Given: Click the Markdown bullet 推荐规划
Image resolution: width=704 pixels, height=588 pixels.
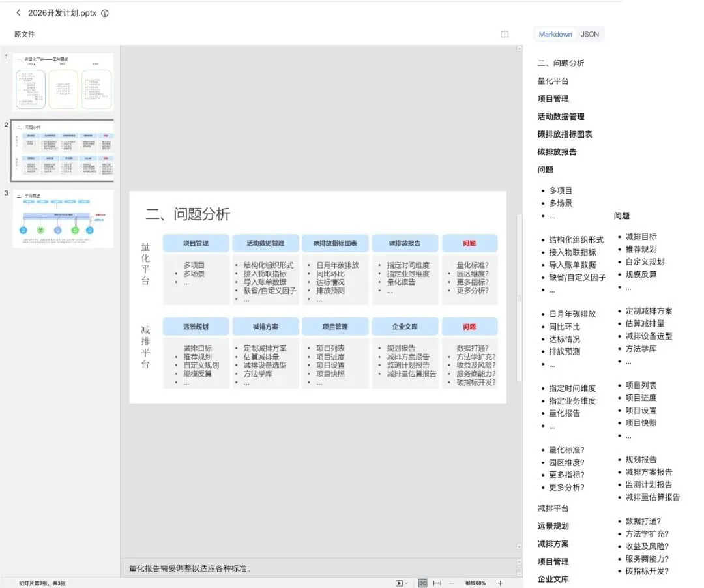Looking at the screenshot, I should pyautogui.click(x=641, y=249).
